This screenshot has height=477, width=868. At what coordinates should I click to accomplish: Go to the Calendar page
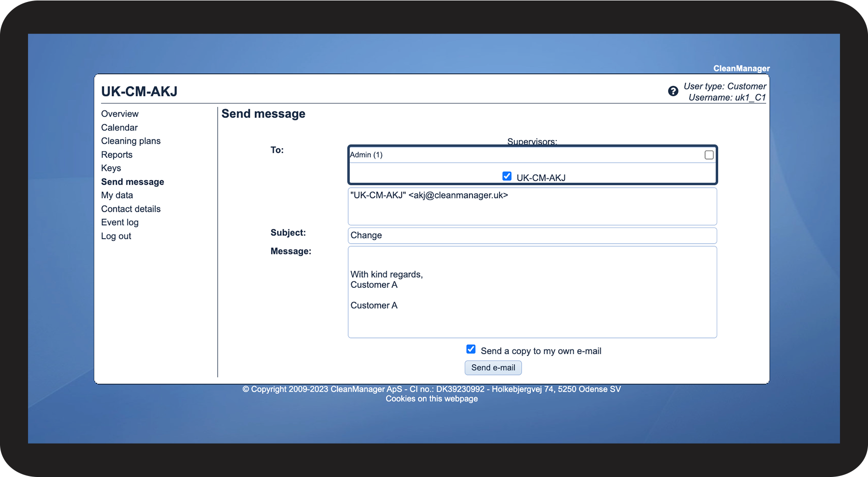(119, 128)
